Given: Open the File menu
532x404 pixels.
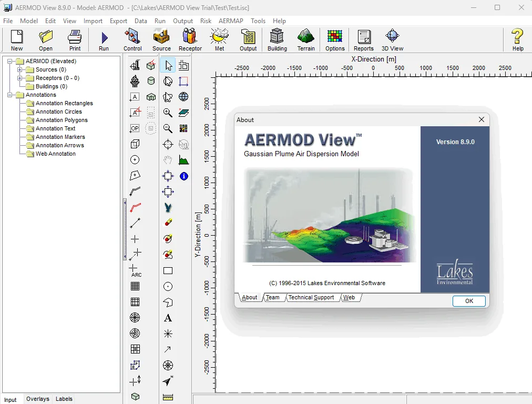Looking at the screenshot, I should [8, 21].
